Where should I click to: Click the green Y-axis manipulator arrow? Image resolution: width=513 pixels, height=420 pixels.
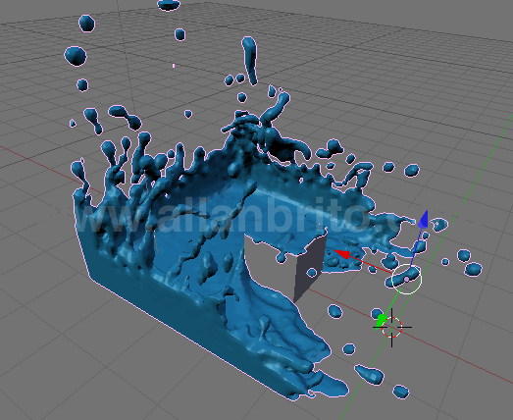click(x=381, y=321)
